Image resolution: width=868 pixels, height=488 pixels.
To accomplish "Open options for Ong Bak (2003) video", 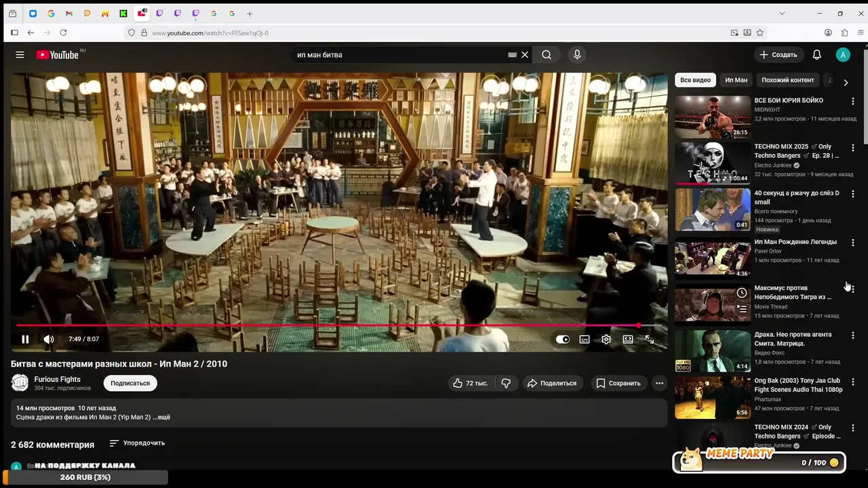I will [x=853, y=382].
